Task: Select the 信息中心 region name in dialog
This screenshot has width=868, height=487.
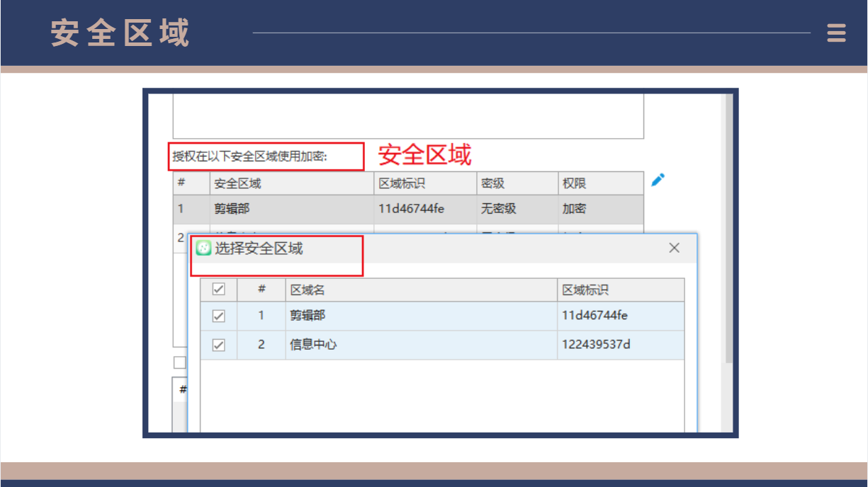Action: click(x=313, y=345)
